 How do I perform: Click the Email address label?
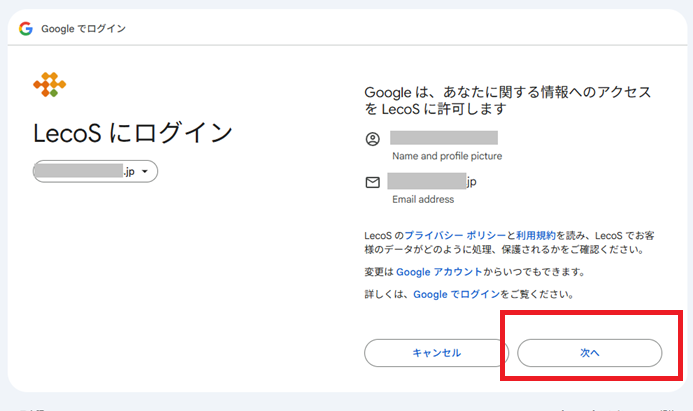pyautogui.click(x=424, y=199)
